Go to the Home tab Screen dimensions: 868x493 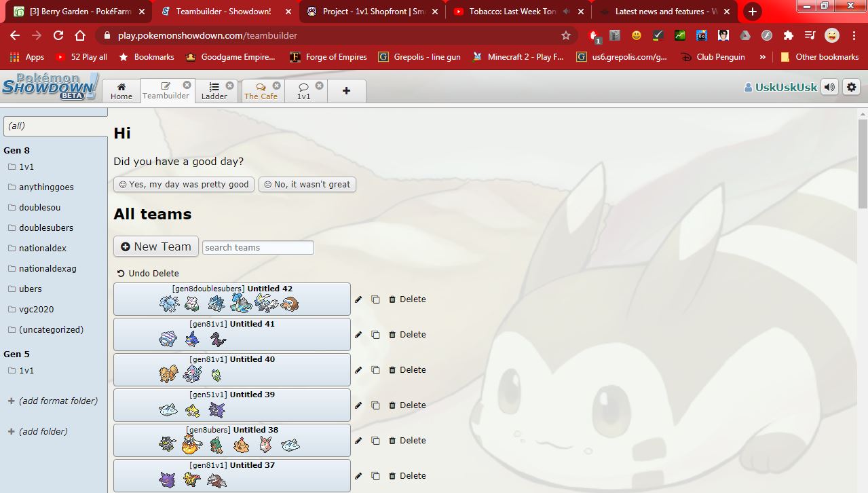121,91
